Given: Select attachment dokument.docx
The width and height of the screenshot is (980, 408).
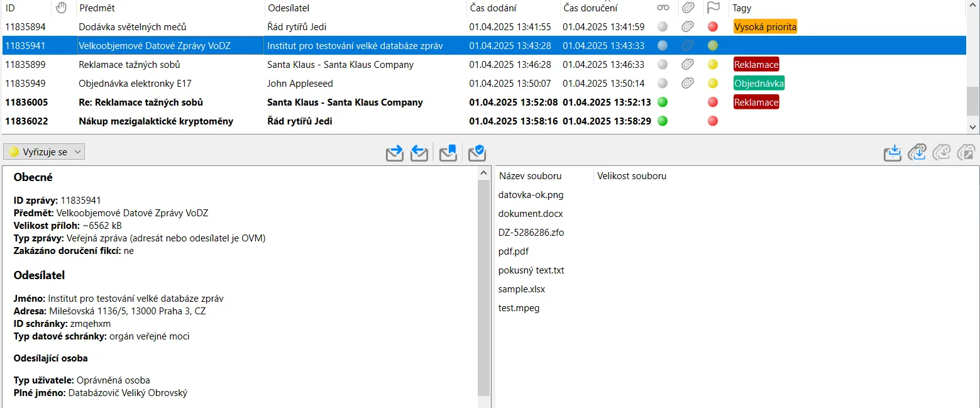Looking at the screenshot, I should [531, 214].
